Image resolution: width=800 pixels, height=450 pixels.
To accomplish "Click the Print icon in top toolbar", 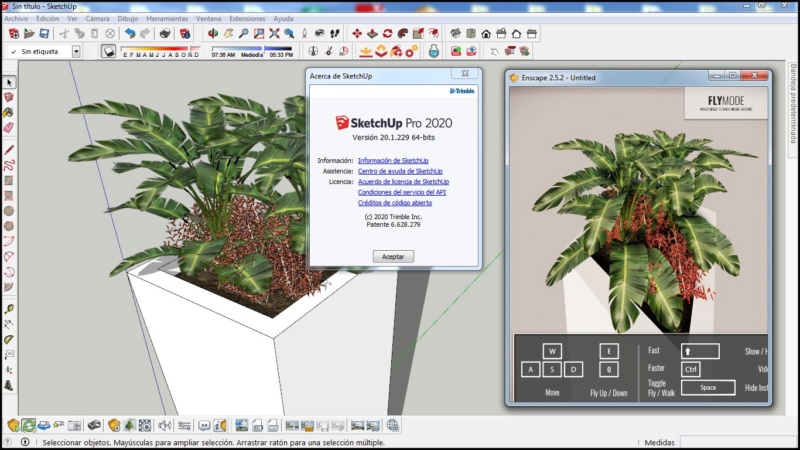I will pos(165,34).
